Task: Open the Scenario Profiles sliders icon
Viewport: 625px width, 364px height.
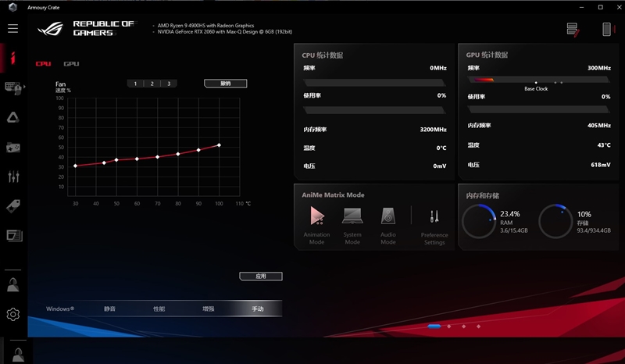Action: point(13,177)
